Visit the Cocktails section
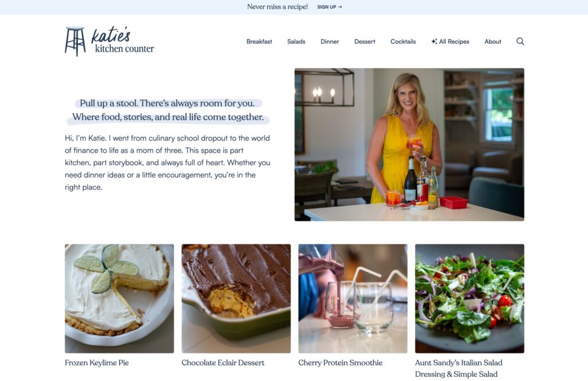 [x=403, y=41]
